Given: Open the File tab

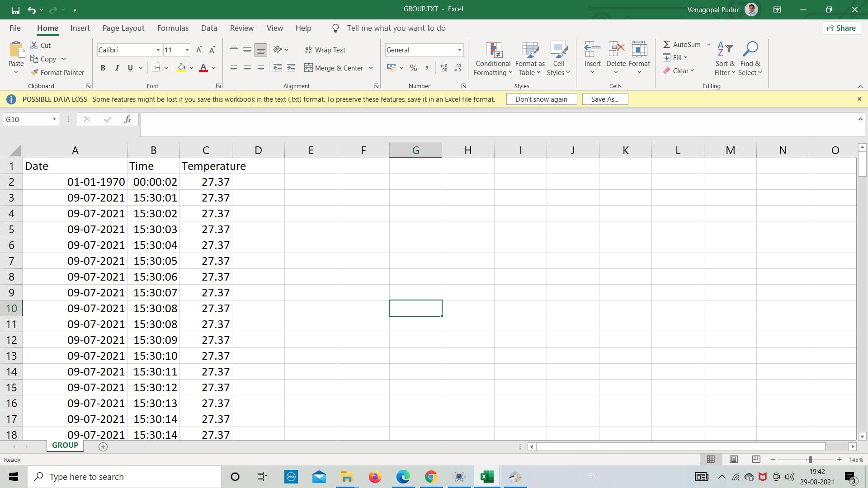Looking at the screenshot, I should 15,28.
